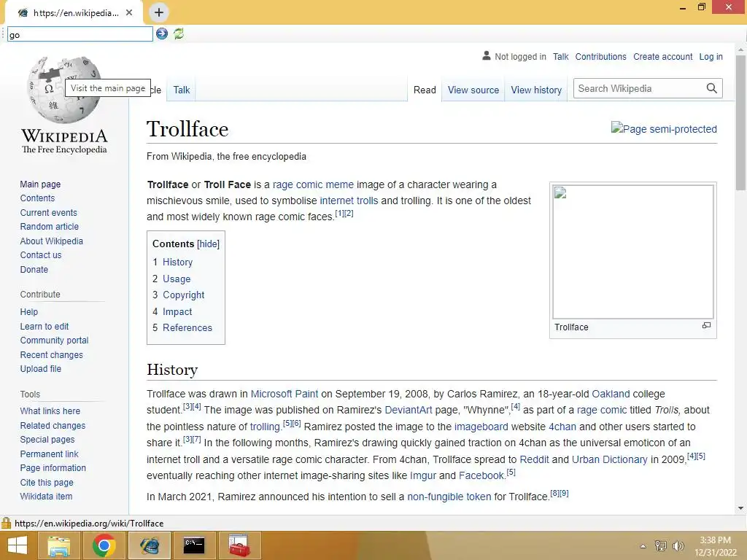This screenshot has height=560, width=747.
Task: Close the en.wikipedia tab
Action: [129, 13]
